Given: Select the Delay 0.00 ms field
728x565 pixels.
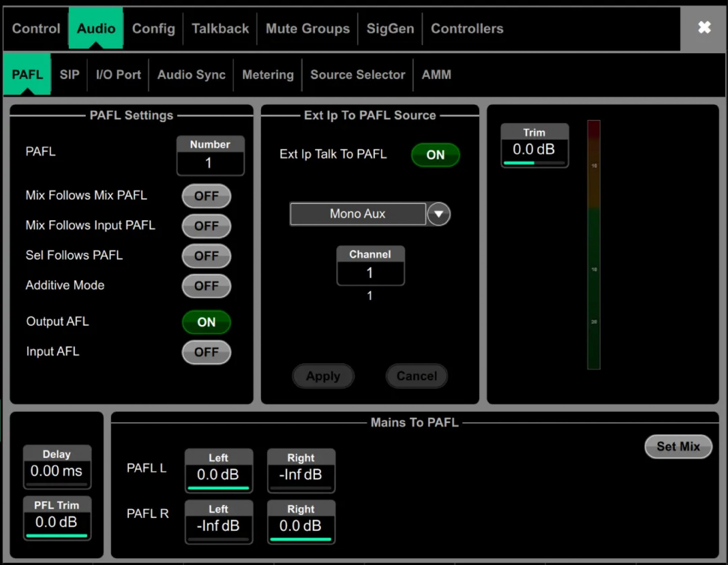Looking at the screenshot, I should [x=56, y=470].
